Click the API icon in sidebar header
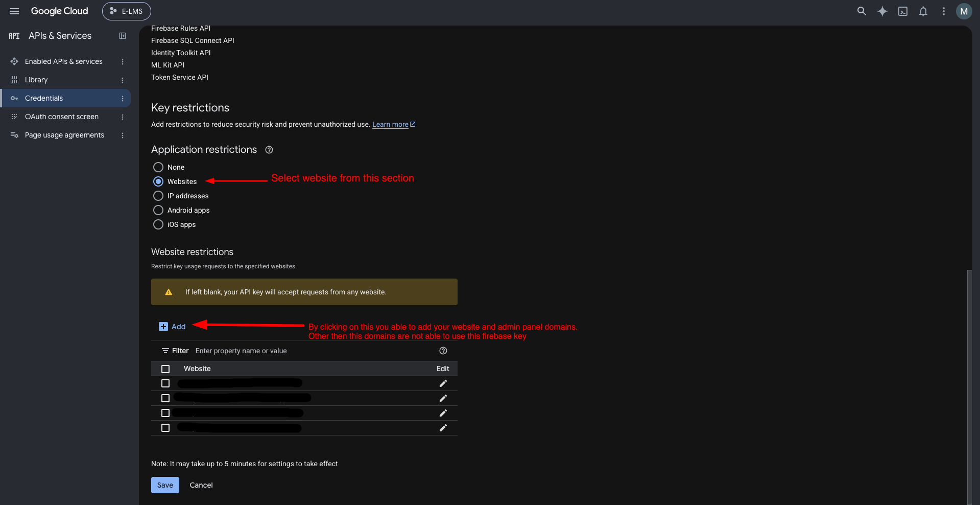This screenshot has height=505, width=980. (14, 36)
